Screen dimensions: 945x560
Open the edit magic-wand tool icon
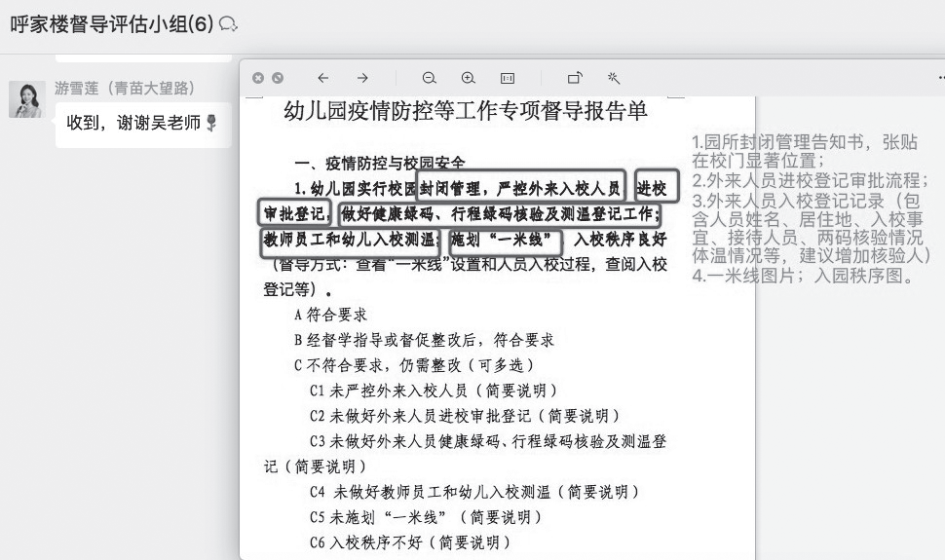pos(614,78)
